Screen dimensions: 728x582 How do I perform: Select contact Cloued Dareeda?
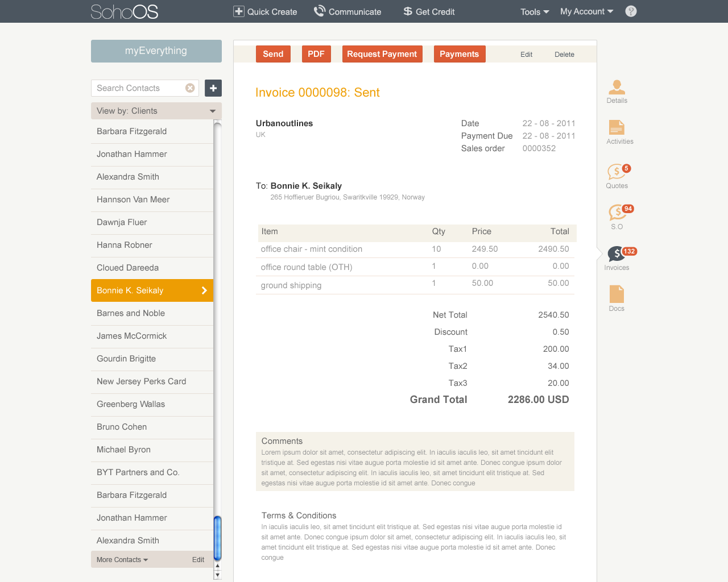point(152,268)
